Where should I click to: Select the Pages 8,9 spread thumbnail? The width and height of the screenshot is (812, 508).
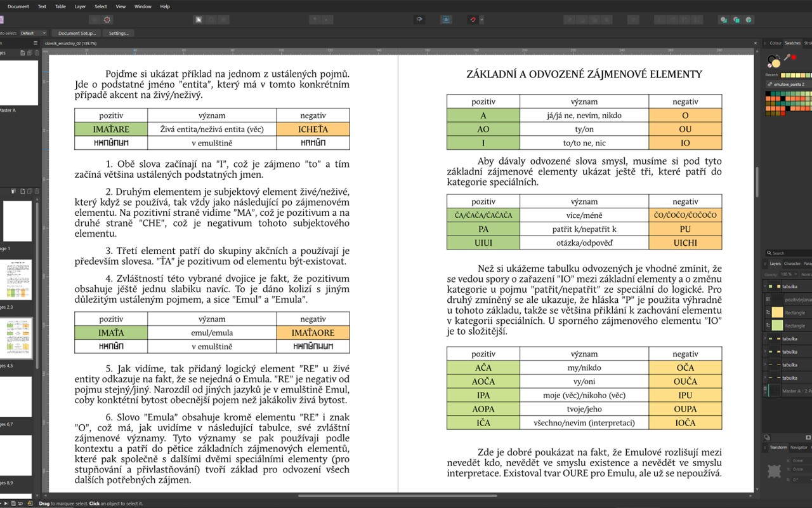(17, 455)
